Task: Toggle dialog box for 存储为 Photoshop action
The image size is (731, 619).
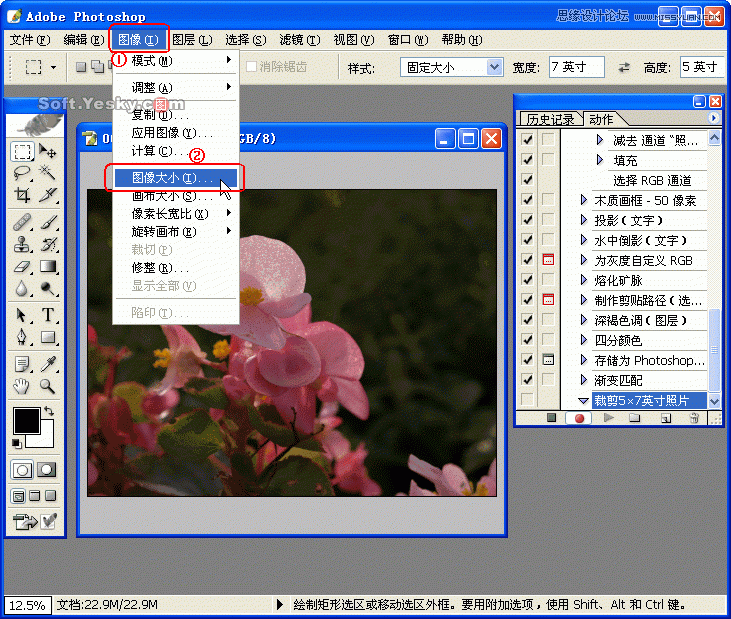Action: point(548,360)
